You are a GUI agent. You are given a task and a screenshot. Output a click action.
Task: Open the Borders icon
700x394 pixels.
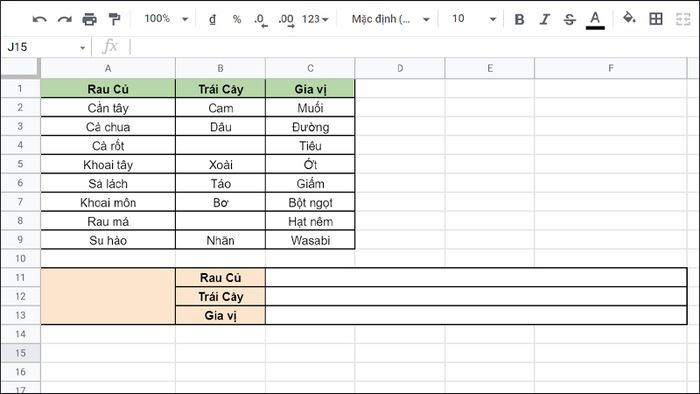(656, 19)
